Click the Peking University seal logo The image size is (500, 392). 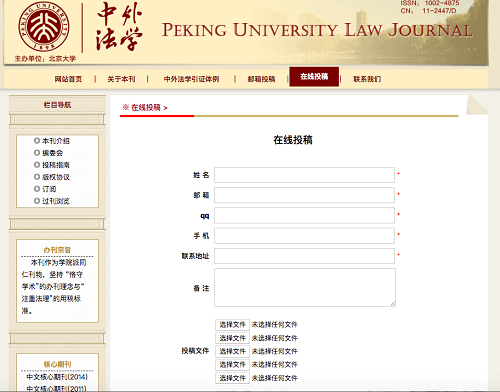44,27
